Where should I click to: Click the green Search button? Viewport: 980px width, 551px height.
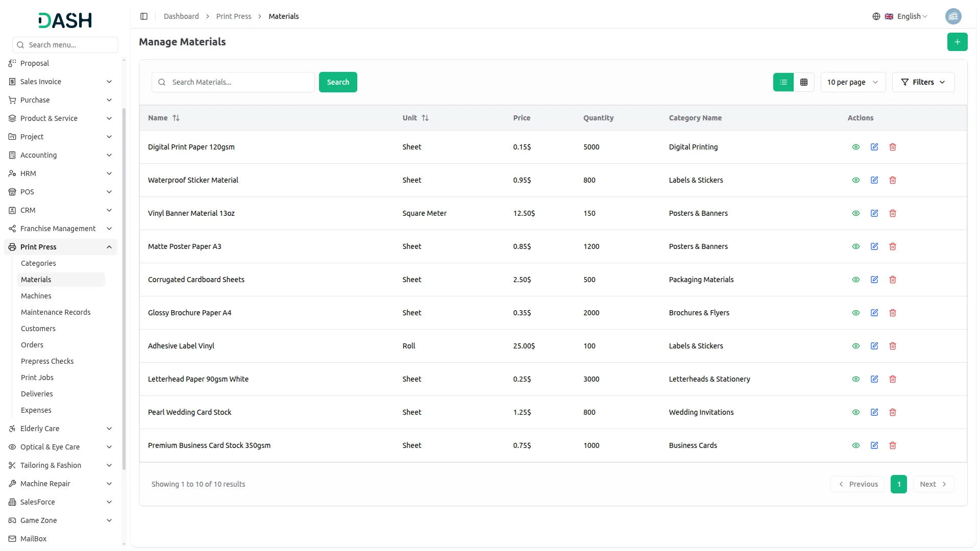[x=337, y=82]
